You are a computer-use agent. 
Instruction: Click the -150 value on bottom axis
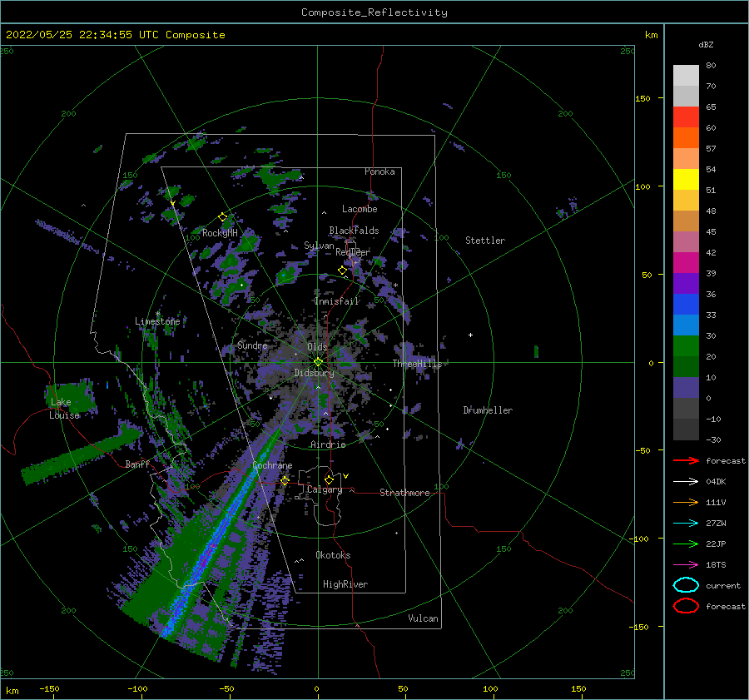pos(49,688)
